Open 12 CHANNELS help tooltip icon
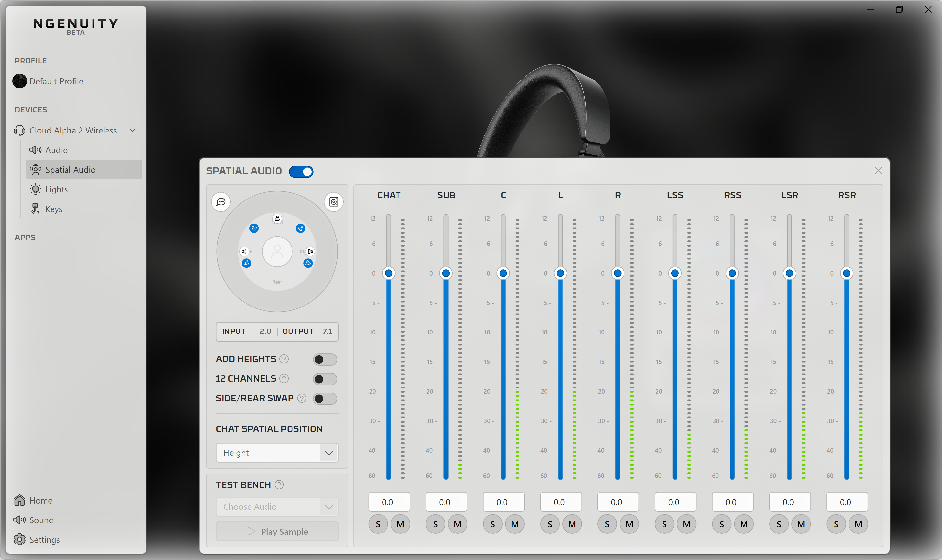 point(284,378)
